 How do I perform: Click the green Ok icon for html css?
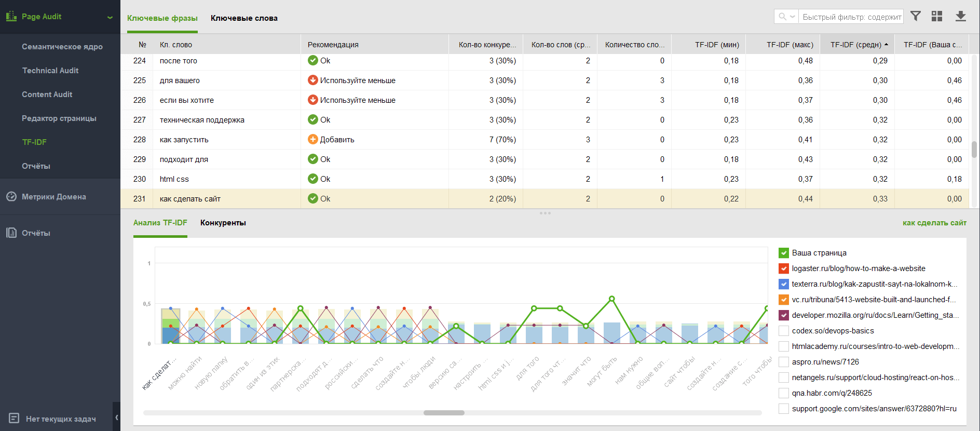313,179
